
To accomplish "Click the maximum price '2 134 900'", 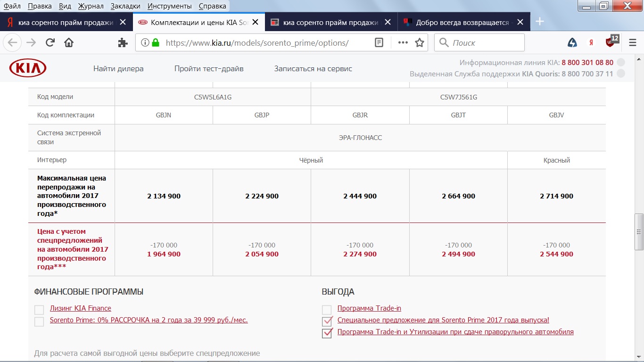I will point(164,196).
